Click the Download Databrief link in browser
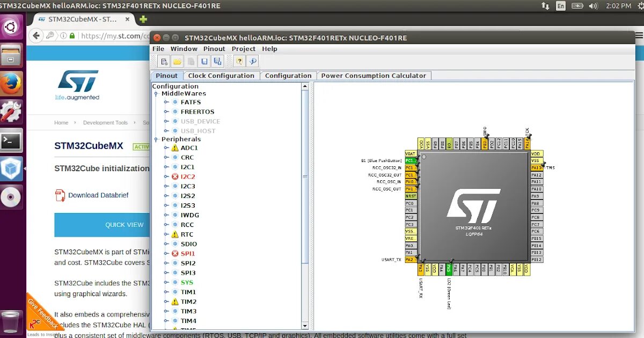The width and height of the screenshot is (644, 338). tap(98, 195)
